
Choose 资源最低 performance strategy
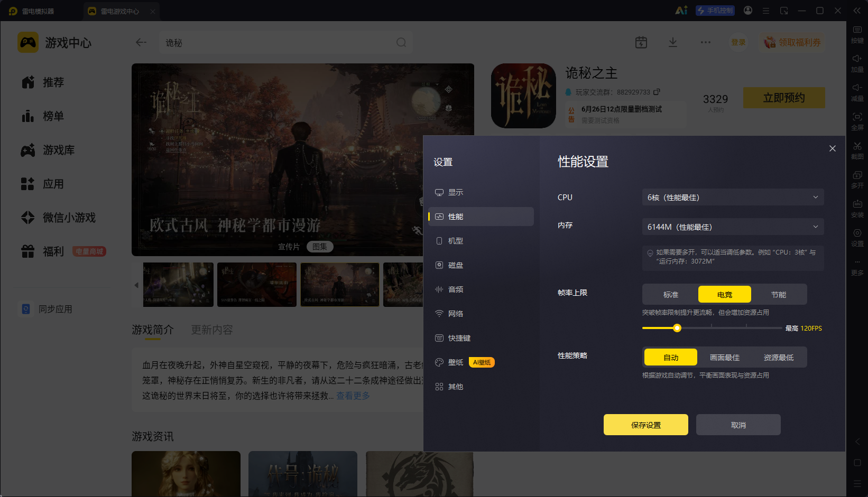tap(779, 358)
